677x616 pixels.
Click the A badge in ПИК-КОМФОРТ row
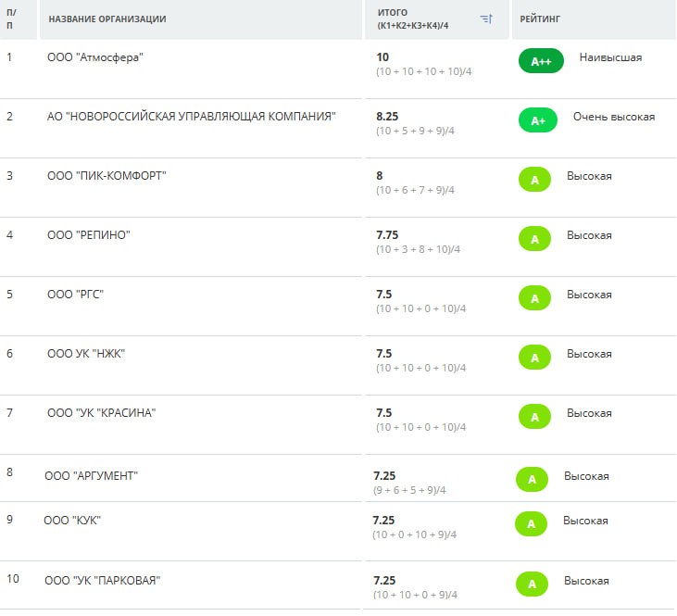534,180
